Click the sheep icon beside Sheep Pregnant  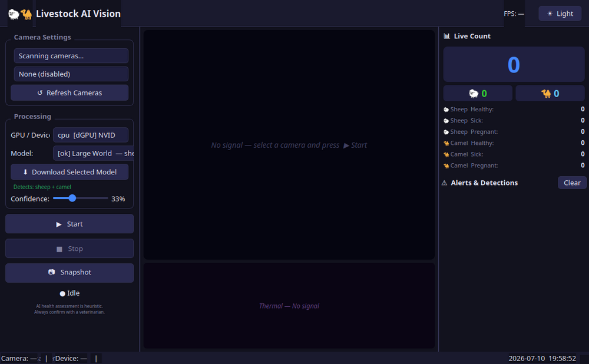446,132
